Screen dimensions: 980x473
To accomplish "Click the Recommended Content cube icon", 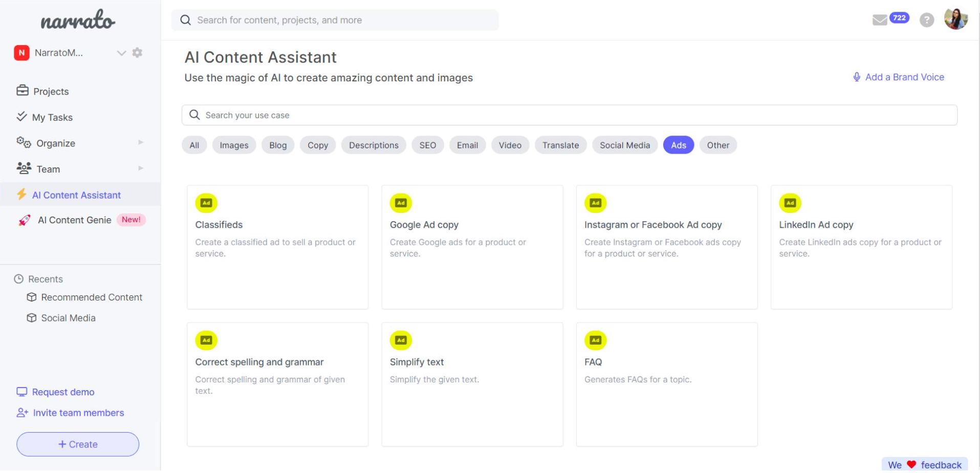I will (x=32, y=297).
